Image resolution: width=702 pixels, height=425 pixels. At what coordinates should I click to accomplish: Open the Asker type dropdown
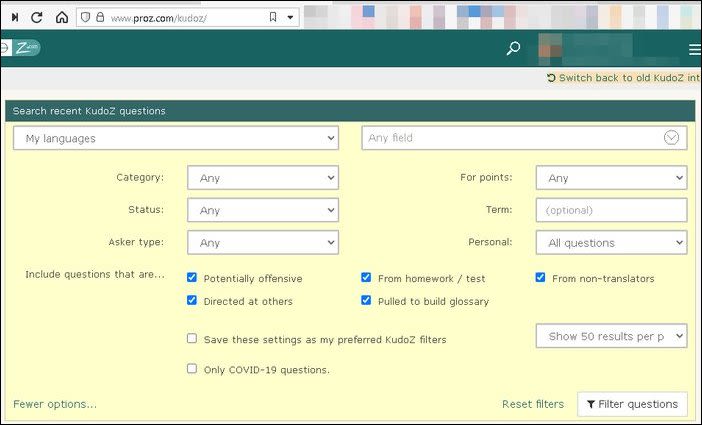point(263,242)
